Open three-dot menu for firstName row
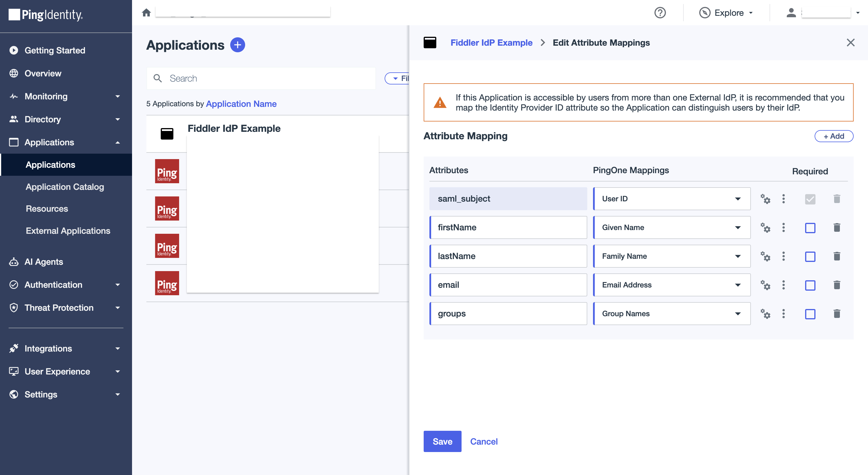 [783, 227]
